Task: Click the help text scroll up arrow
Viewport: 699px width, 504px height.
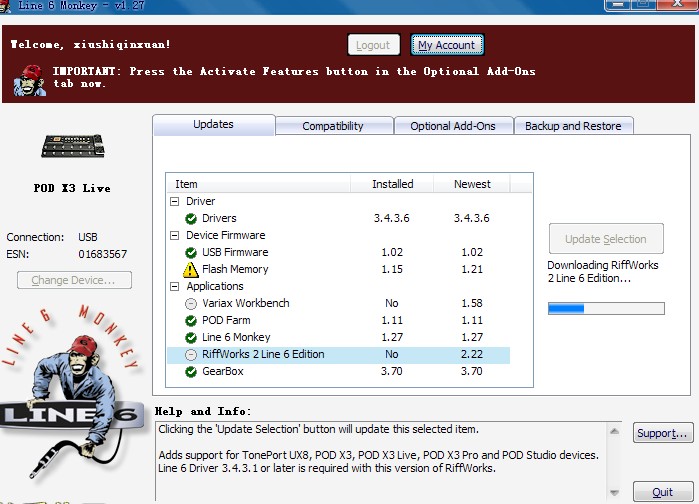Action: pos(614,431)
